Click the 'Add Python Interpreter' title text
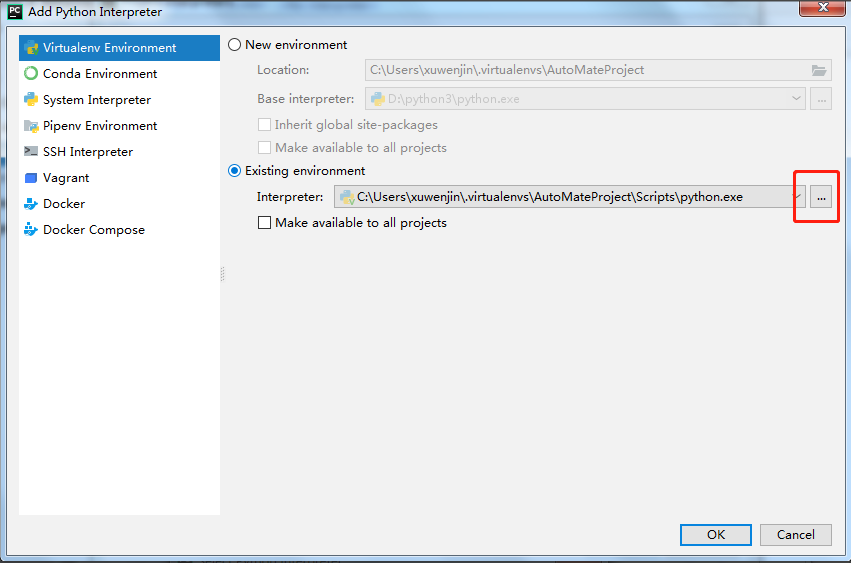 (x=95, y=11)
